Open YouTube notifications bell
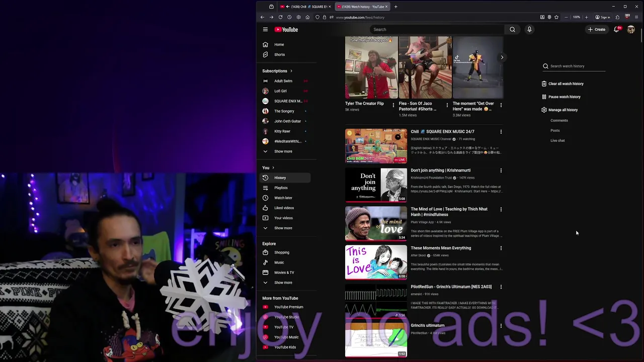Image resolution: width=644 pixels, height=362 pixels. pos(616,30)
